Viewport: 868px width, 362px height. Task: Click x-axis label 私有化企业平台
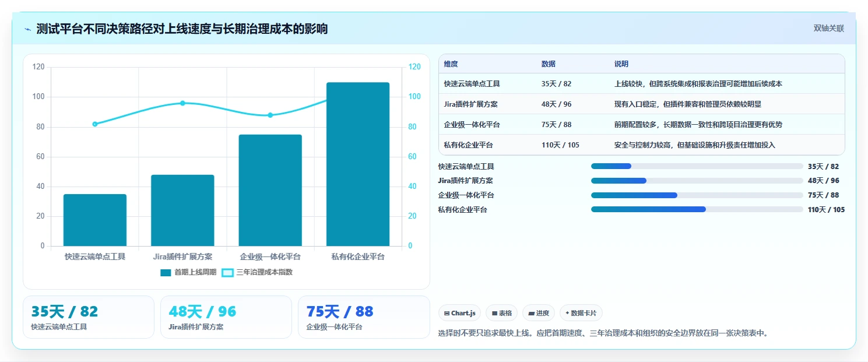(358, 256)
